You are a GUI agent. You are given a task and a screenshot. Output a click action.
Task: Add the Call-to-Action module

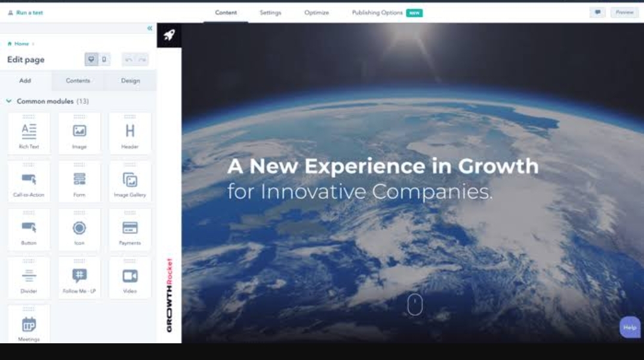[x=29, y=181]
